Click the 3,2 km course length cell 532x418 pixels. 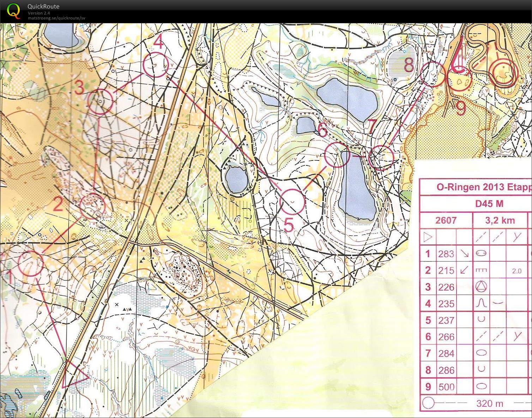click(x=500, y=220)
